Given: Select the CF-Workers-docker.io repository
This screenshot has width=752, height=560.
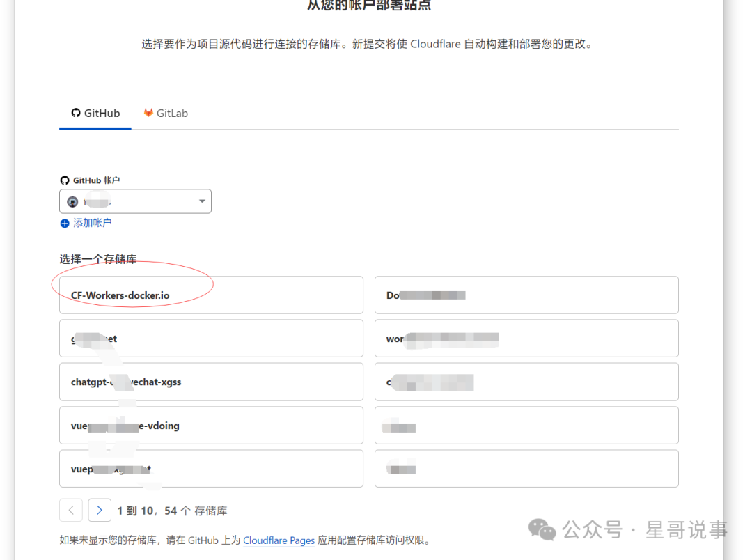Looking at the screenshot, I should click(x=211, y=295).
